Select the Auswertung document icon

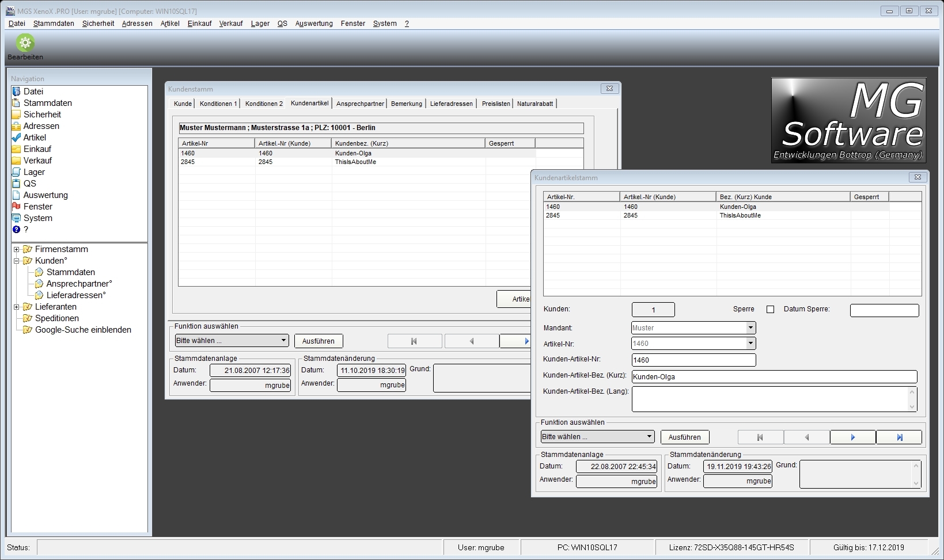pyautogui.click(x=16, y=195)
